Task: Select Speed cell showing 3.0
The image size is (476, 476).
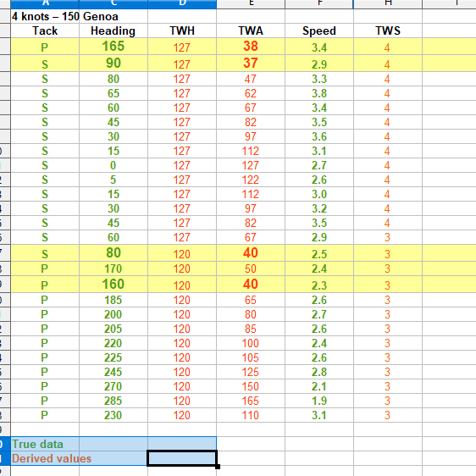Action: (x=319, y=194)
